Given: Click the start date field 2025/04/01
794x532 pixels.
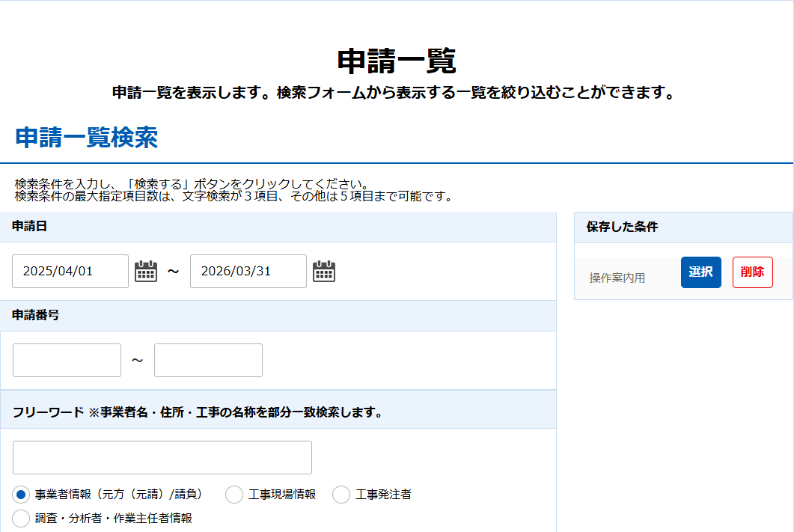Looking at the screenshot, I should [70, 271].
